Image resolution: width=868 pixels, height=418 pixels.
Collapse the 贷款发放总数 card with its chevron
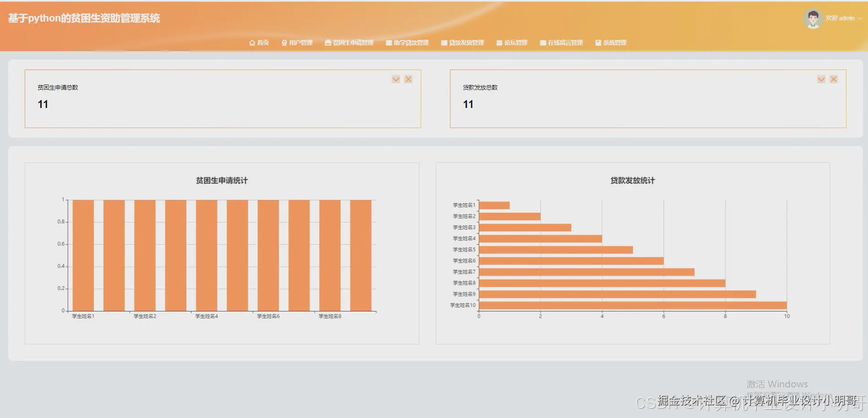pos(821,79)
